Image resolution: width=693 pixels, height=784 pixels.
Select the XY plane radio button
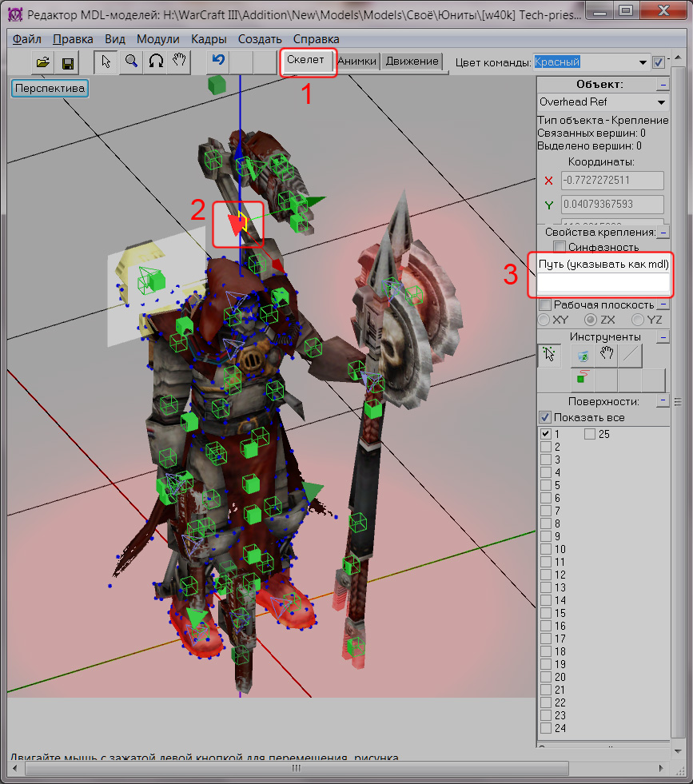pyautogui.click(x=544, y=320)
